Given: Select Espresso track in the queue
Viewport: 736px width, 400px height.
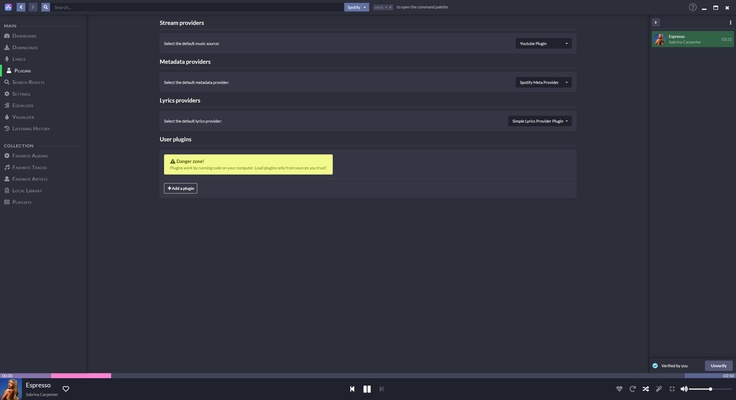Looking at the screenshot, I should point(693,39).
